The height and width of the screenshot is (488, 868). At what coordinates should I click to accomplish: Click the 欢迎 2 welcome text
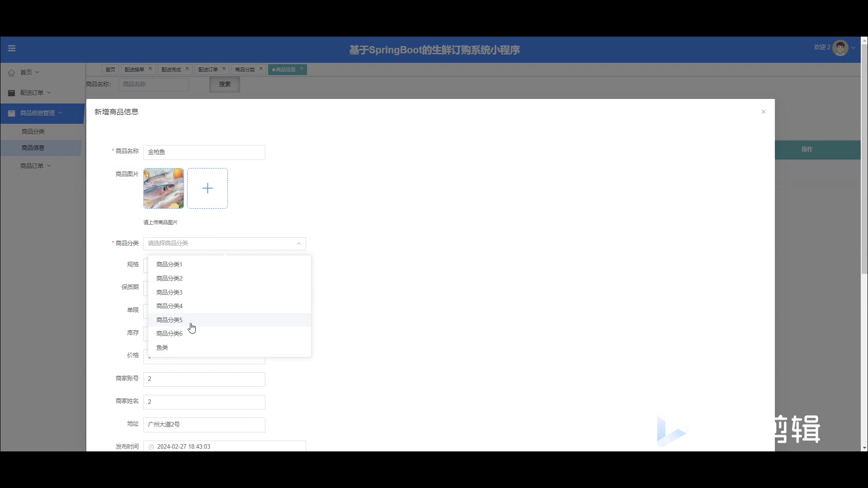[822, 47]
